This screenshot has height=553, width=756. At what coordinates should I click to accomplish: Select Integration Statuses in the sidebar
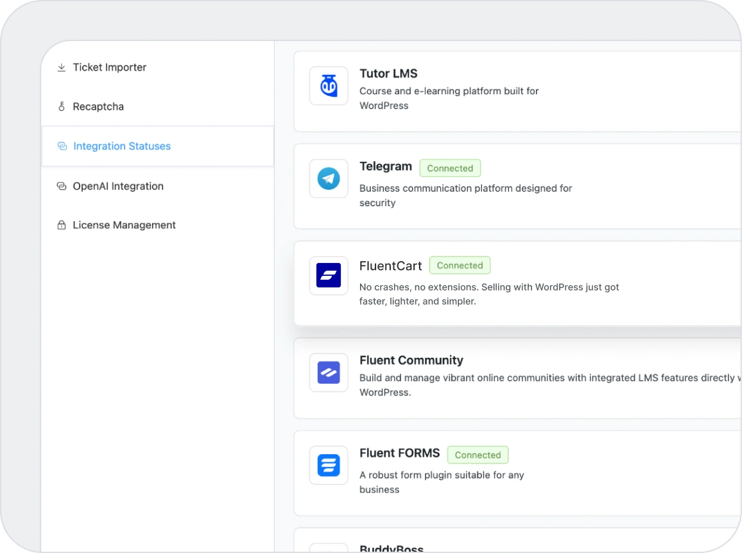(122, 146)
